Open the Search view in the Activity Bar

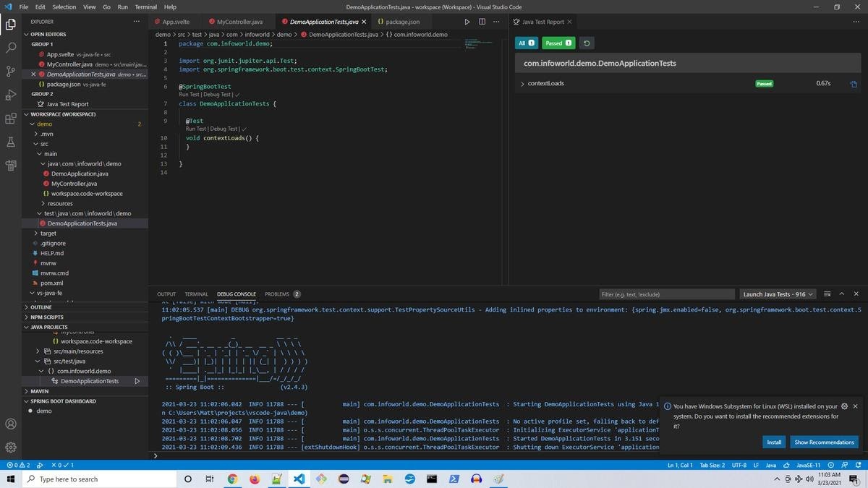click(10, 48)
